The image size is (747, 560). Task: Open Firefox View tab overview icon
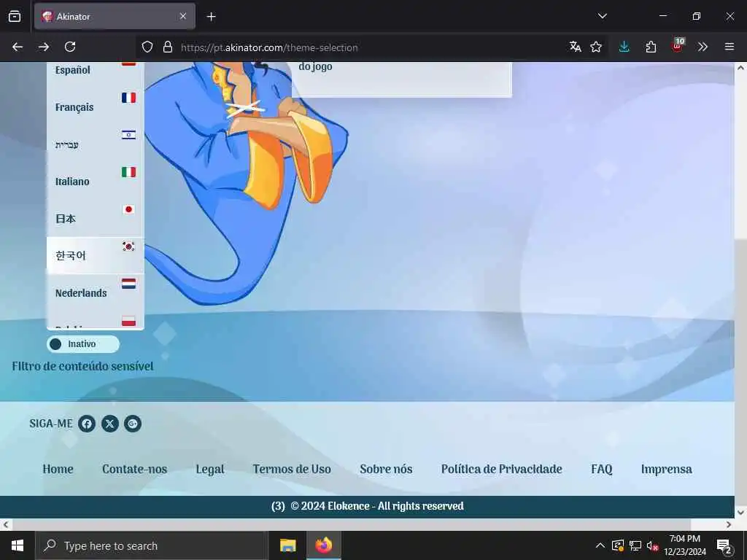15,16
